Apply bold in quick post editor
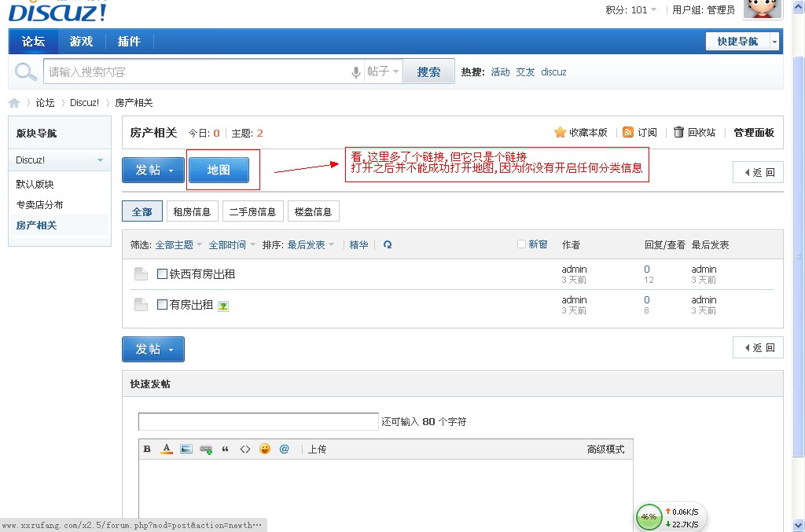This screenshot has width=805, height=532. pos(147,449)
